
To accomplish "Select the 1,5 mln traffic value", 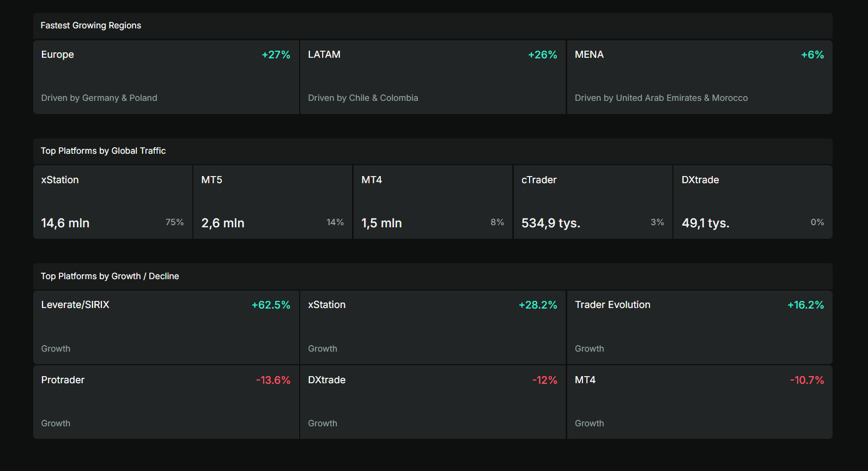I will click(x=381, y=223).
